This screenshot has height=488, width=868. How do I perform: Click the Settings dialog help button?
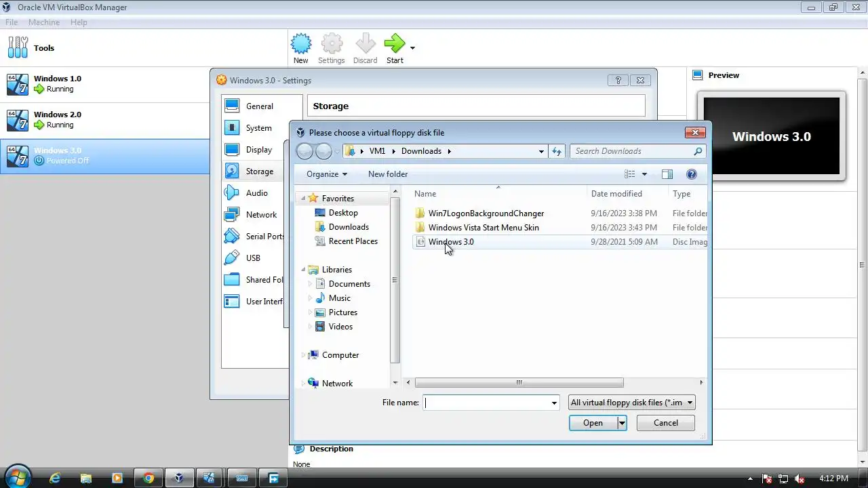tap(618, 80)
